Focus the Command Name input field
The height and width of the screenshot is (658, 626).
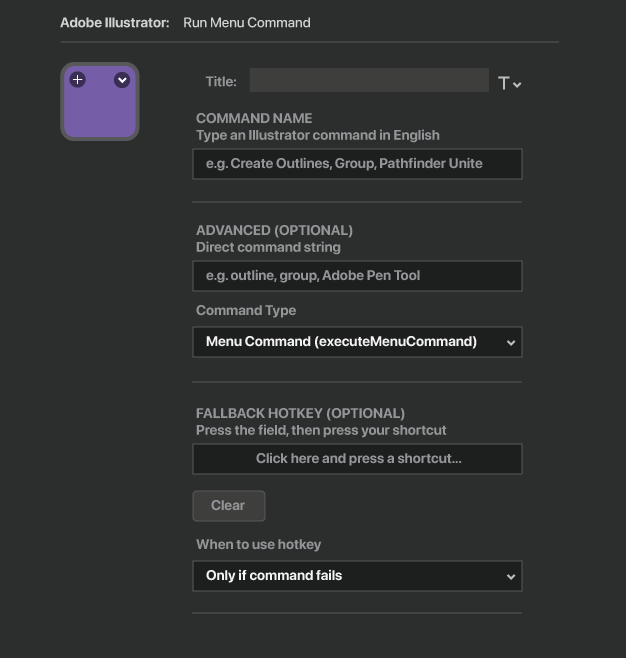[357, 164]
